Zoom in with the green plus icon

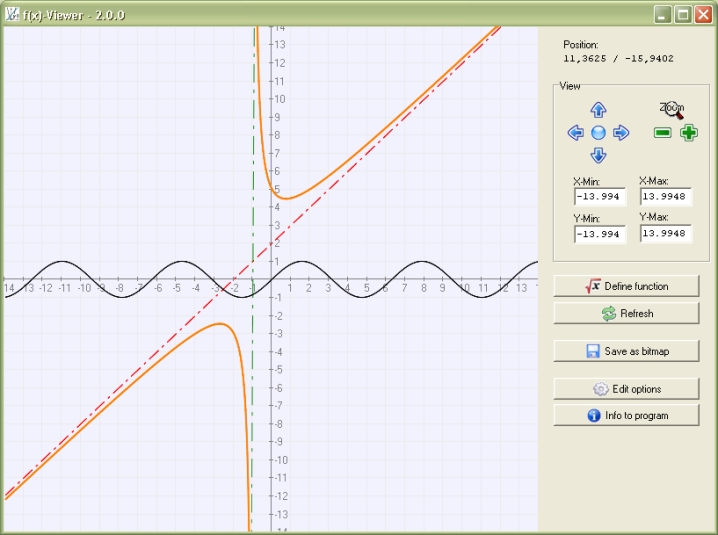(x=689, y=133)
